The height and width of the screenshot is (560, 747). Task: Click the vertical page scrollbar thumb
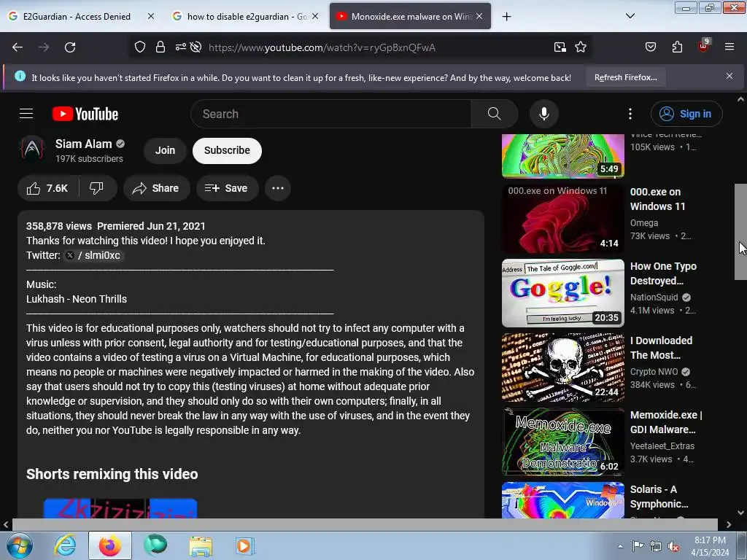tap(740, 232)
